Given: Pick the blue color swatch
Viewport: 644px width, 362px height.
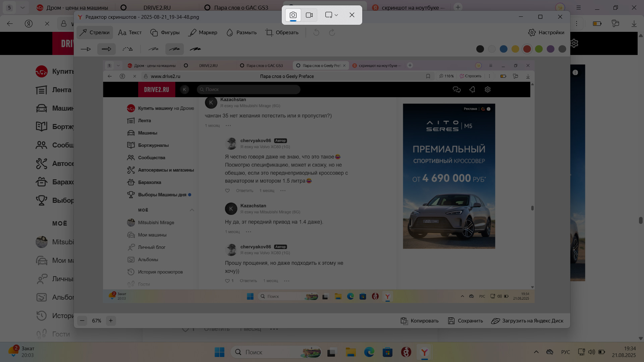Looking at the screenshot, I should pos(503,49).
